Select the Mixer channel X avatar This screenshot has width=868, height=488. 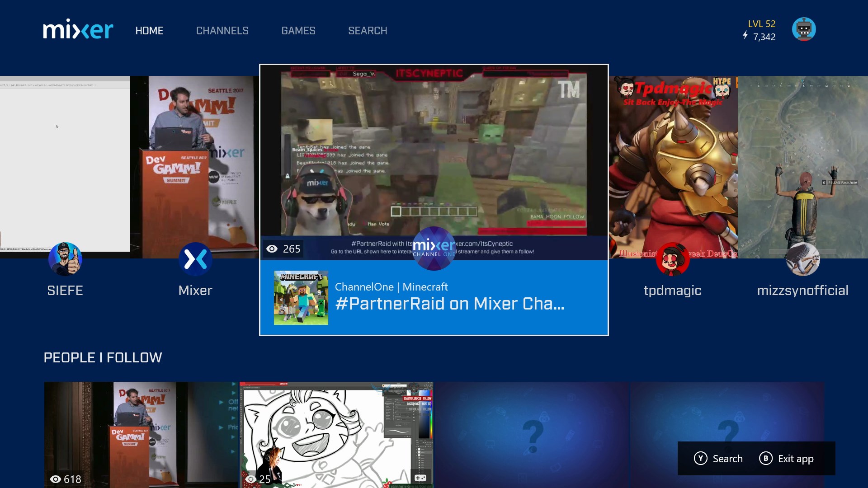pos(195,259)
